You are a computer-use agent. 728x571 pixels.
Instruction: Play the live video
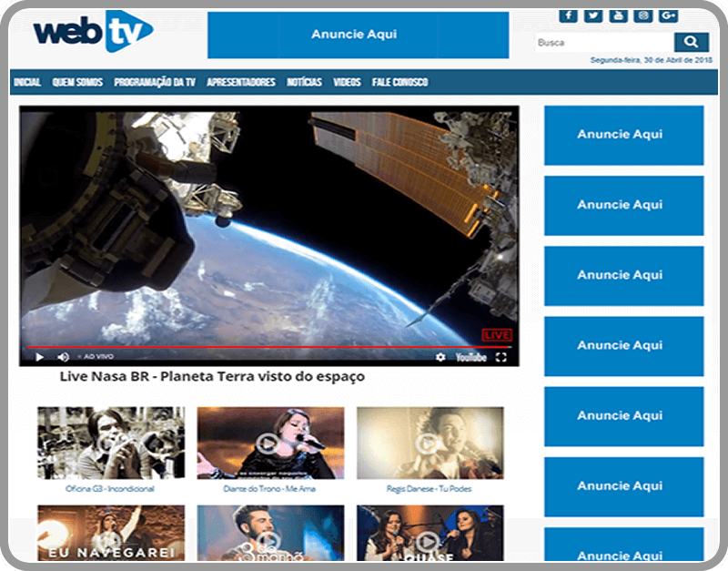coord(40,357)
